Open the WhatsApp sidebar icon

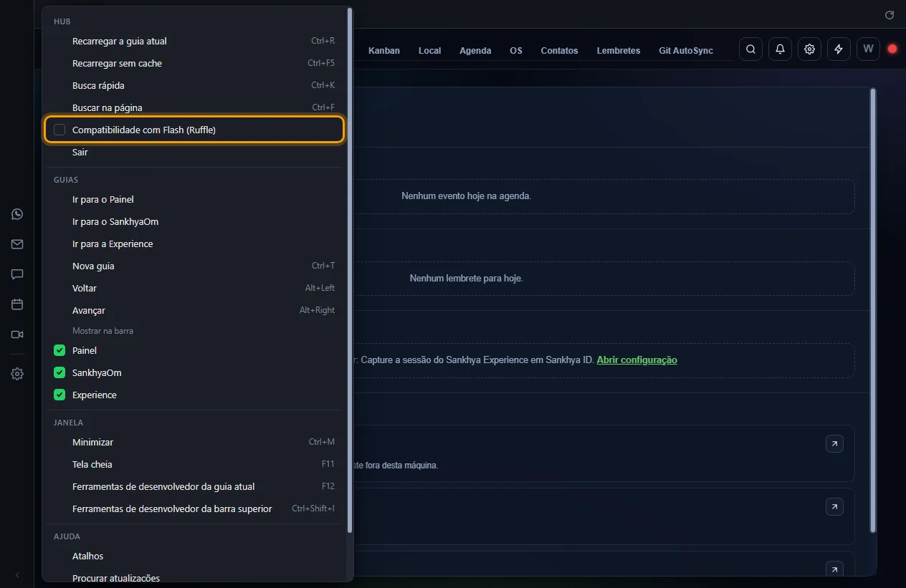(17, 214)
